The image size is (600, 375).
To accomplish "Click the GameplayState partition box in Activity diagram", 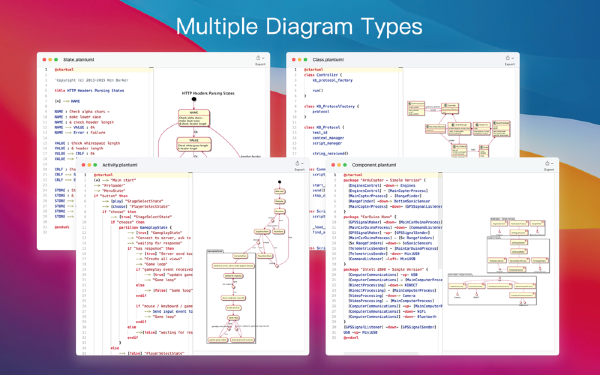I will coord(231,297).
